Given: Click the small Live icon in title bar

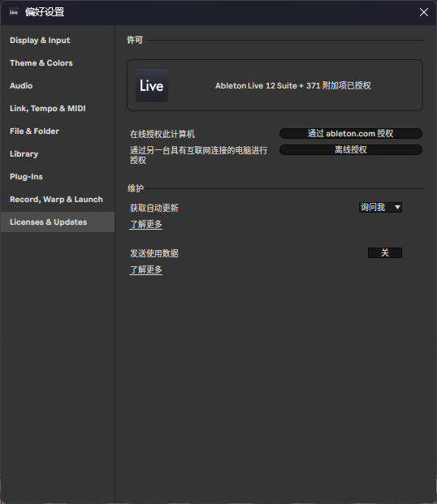Looking at the screenshot, I should click(x=14, y=12).
